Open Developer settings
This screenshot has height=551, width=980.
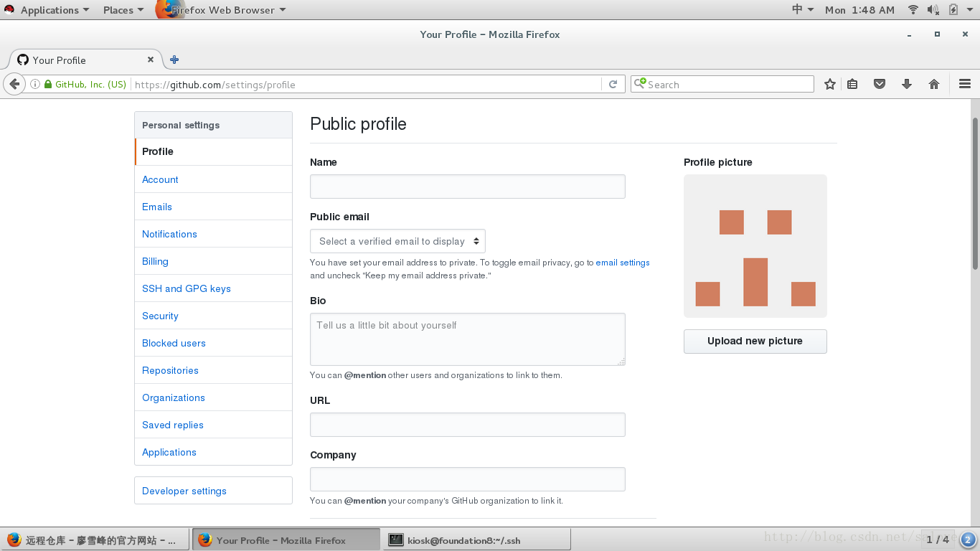tap(184, 491)
